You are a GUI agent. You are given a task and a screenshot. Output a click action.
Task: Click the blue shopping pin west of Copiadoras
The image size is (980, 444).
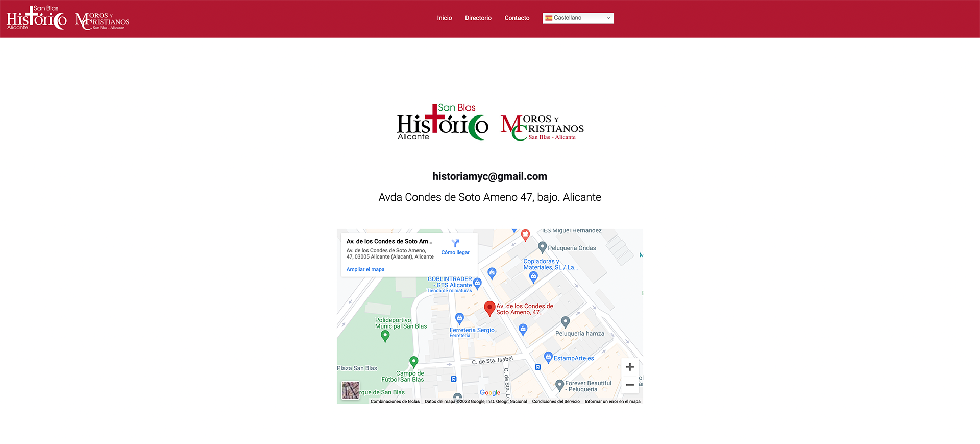click(492, 273)
